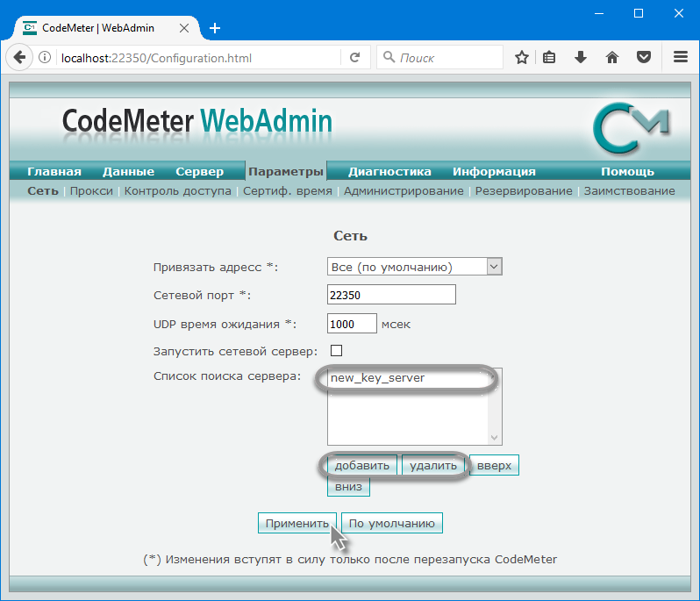Screen dimensions: 700x601
Task: Open Резервирование settings
Action: click(524, 191)
